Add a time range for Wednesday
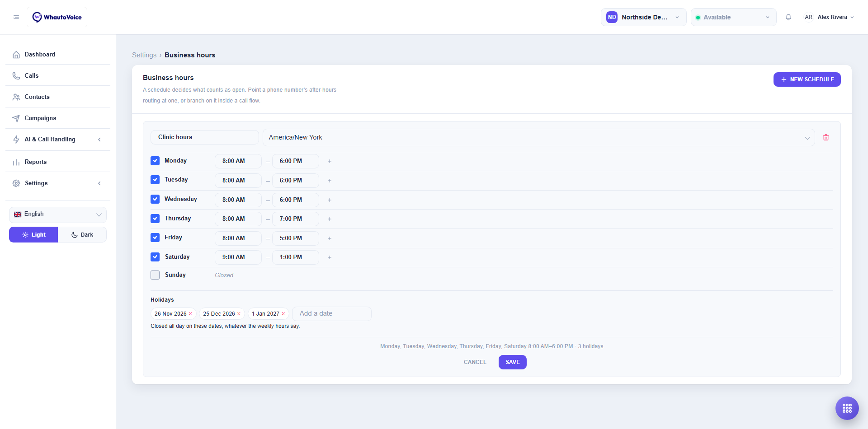The width and height of the screenshot is (868, 429). (330, 200)
